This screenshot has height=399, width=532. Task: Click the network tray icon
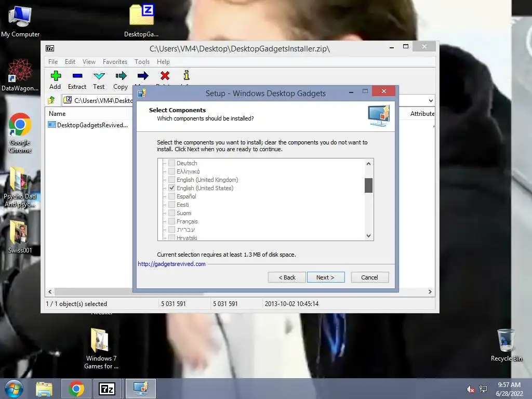click(x=483, y=389)
